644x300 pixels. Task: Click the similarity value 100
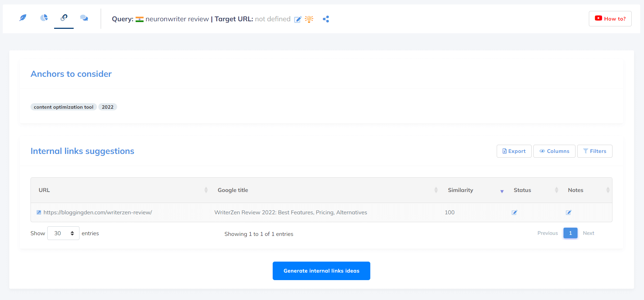pyautogui.click(x=449, y=213)
